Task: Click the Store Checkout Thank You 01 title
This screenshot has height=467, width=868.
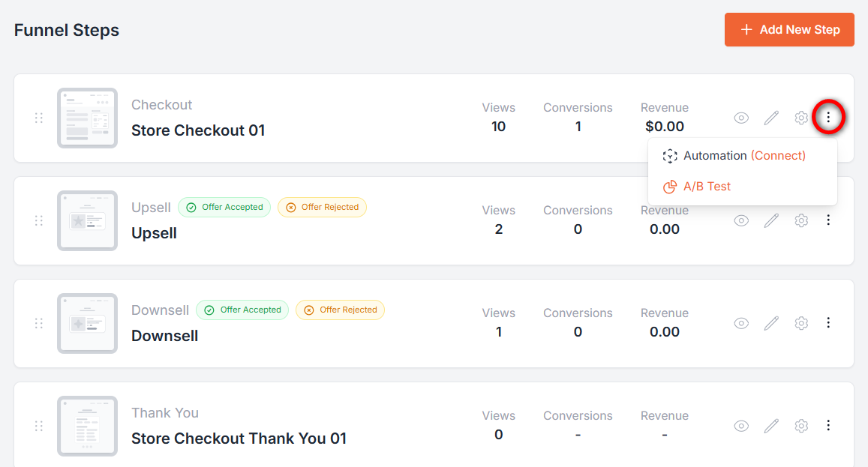Action: 239,439
